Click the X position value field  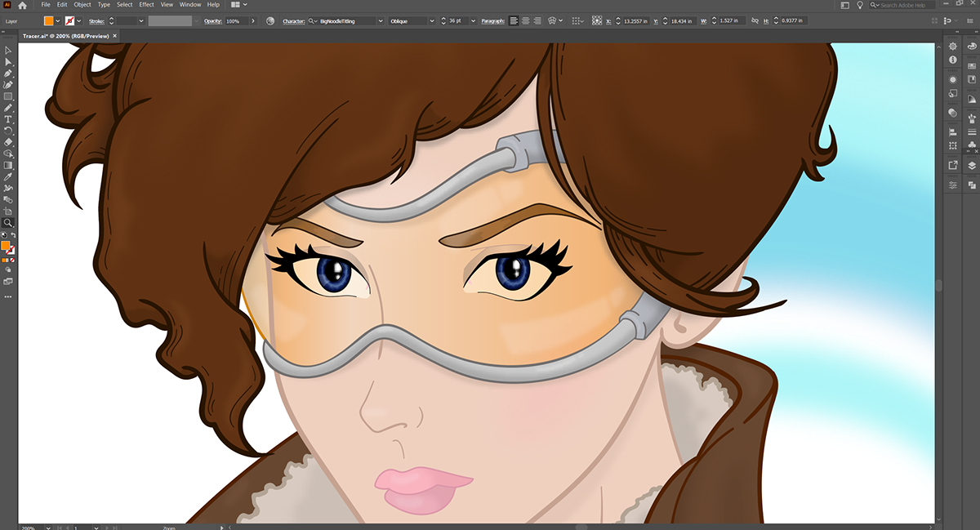point(638,20)
